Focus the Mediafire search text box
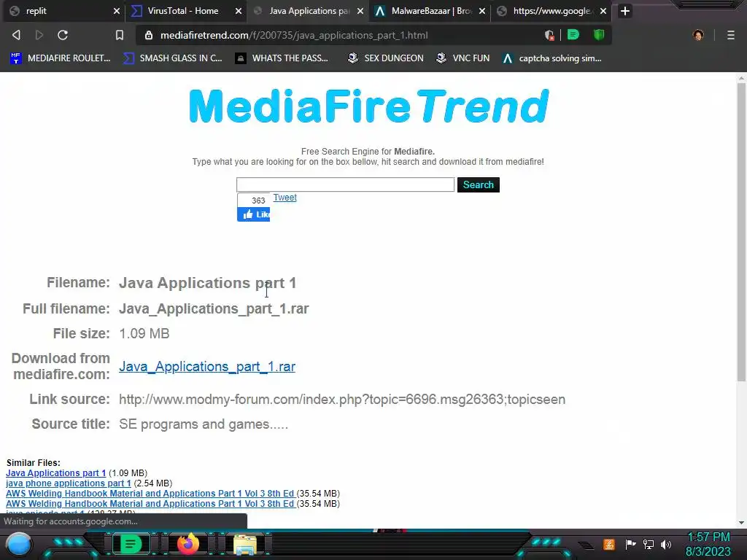The width and height of the screenshot is (747, 560). click(x=345, y=184)
